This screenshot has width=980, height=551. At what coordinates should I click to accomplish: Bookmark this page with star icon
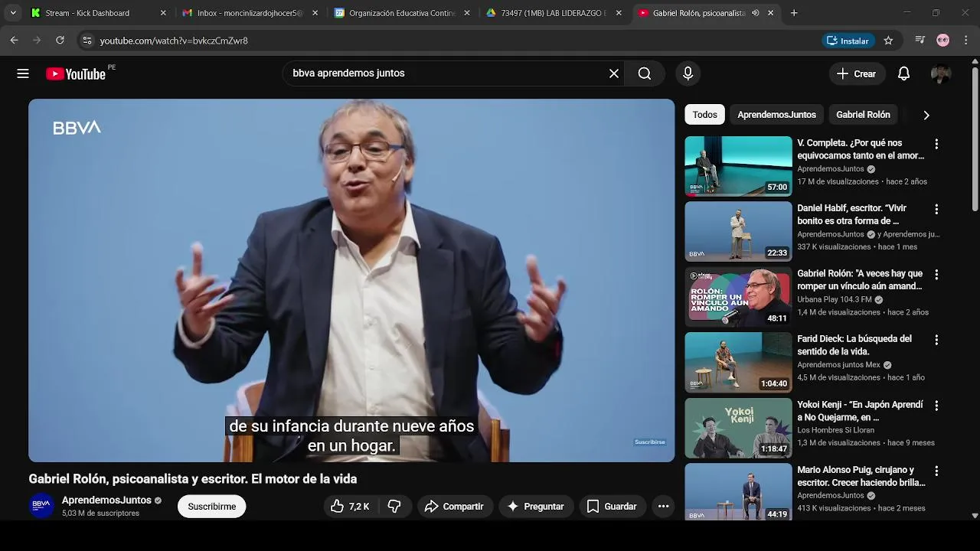click(888, 41)
